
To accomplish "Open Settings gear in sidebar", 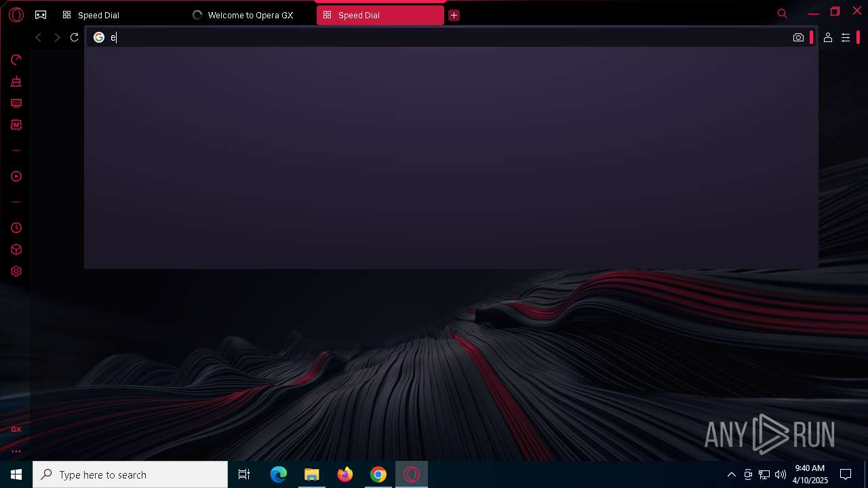I will (x=16, y=271).
